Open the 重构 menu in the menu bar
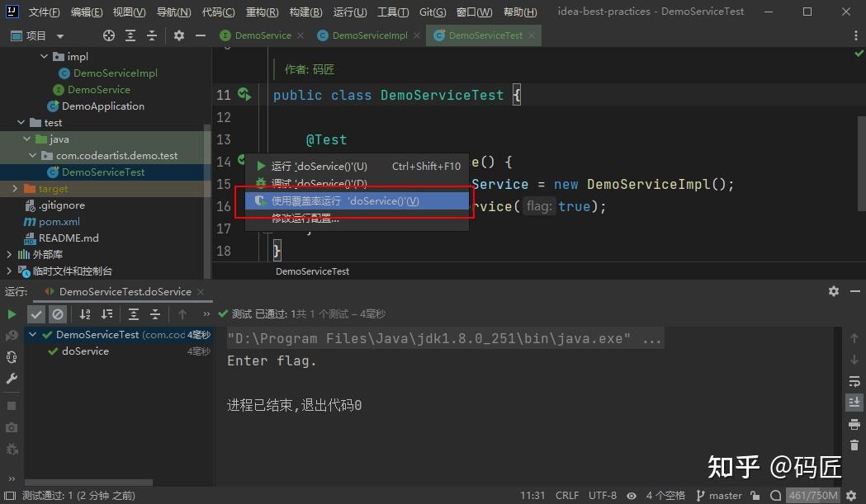 click(x=262, y=12)
